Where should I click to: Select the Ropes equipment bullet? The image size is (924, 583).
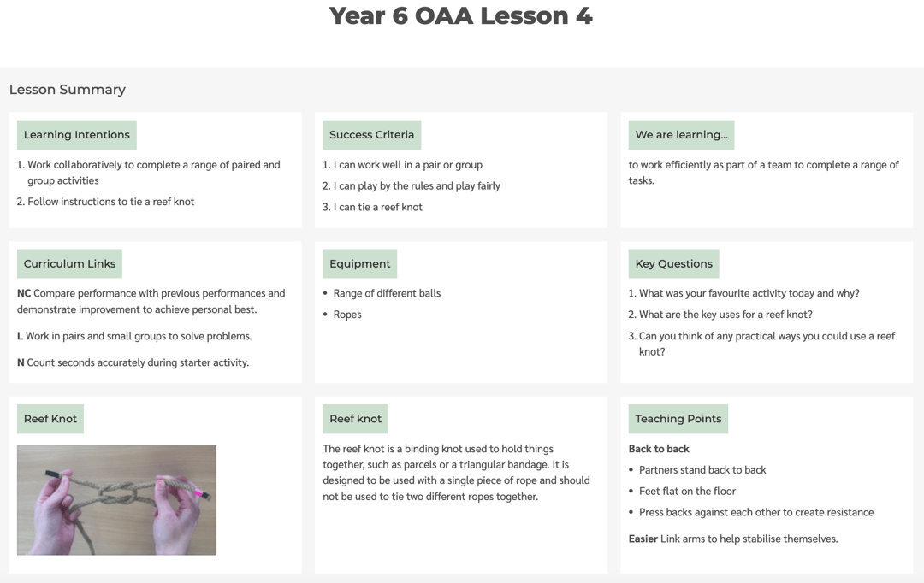[347, 315]
